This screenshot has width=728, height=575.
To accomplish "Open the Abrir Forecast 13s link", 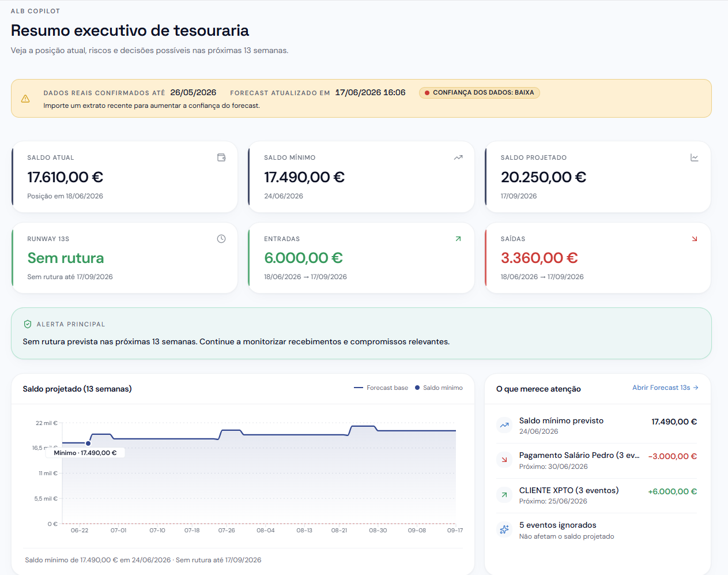I will tap(665, 388).
